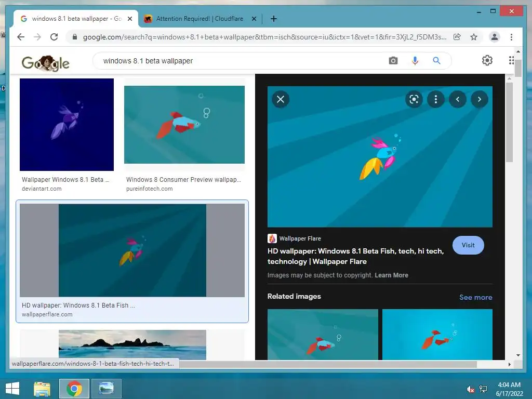Close the image preview panel
Screen dimensions: 532x399
pos(281,99)
